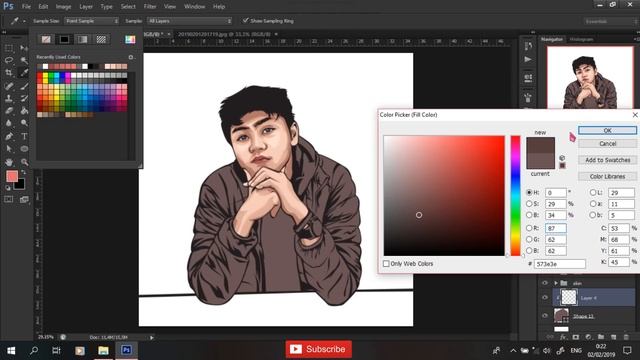Screen dimensions: 640x360
Task: Click the current color preview swatch
Action: [x=540, y=161]
